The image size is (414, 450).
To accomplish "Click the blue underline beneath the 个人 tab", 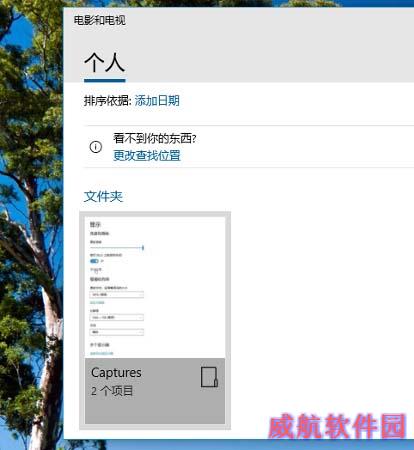I will pyautogui.click(x=105, y=80).
